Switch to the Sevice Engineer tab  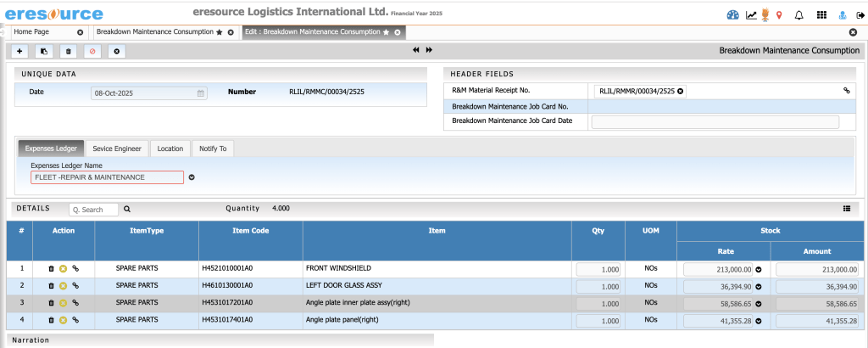[117, 149]
